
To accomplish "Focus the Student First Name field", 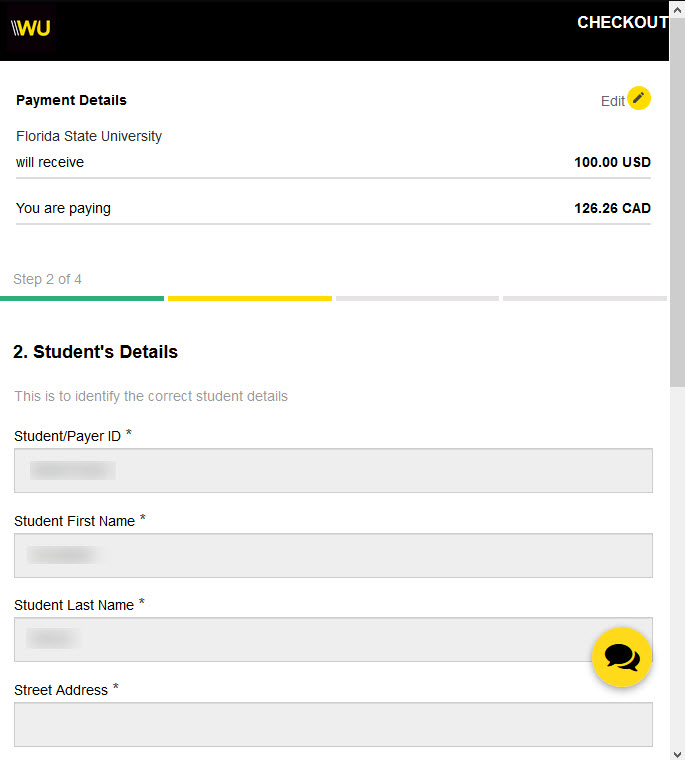I will pos(334,555).
